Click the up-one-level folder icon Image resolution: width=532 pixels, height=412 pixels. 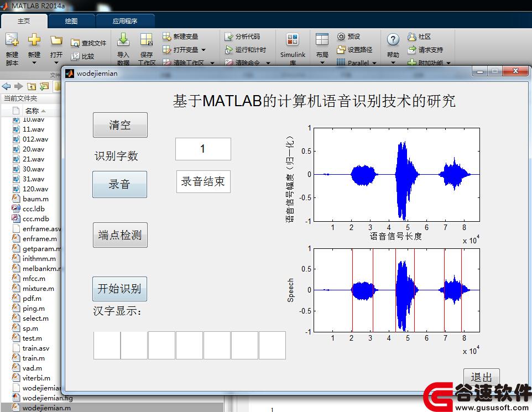[32, 86]
